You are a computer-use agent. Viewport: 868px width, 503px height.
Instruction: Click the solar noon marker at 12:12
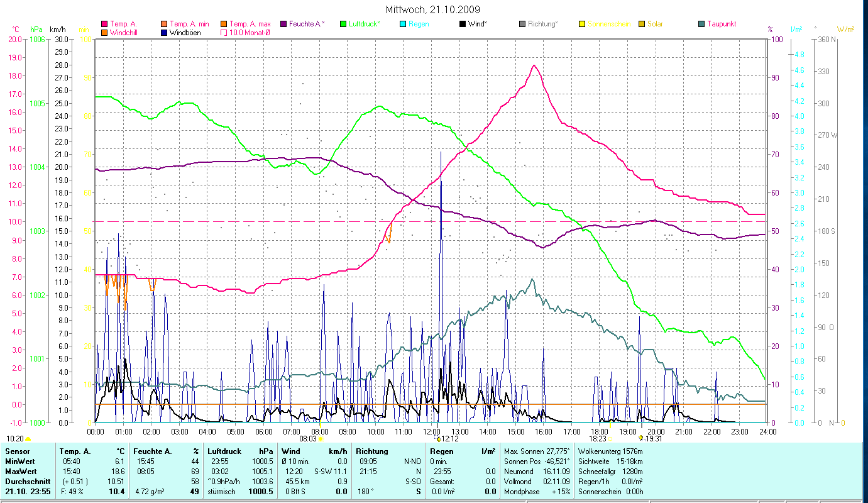pyautogui.click(x=438, y=439)
